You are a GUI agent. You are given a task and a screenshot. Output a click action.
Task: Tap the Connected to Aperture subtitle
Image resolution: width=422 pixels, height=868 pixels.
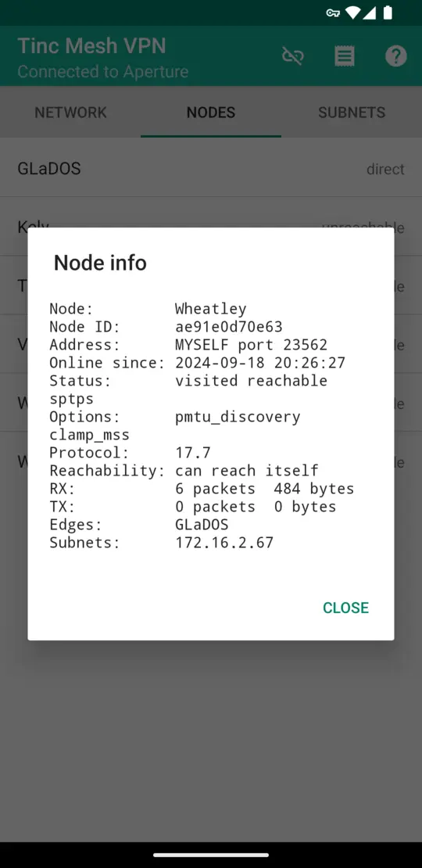(x=103, y=71)
